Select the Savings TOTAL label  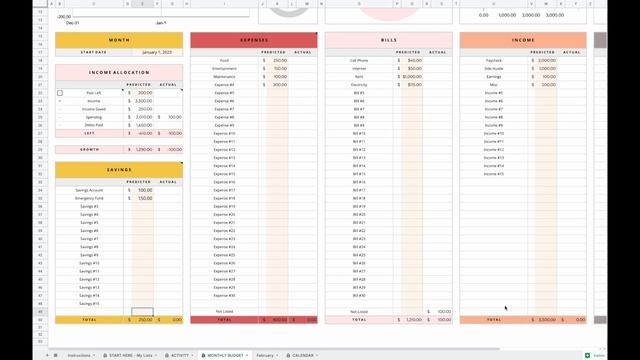89,320
